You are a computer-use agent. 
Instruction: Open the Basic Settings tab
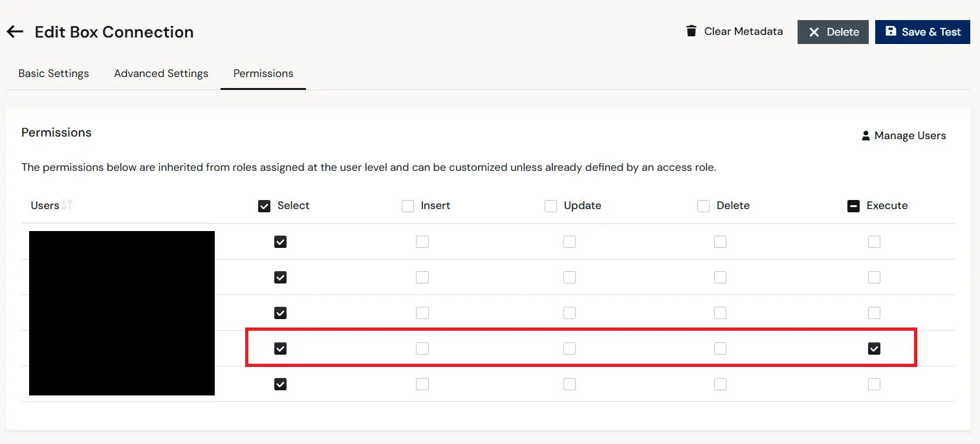coord(54,73)
